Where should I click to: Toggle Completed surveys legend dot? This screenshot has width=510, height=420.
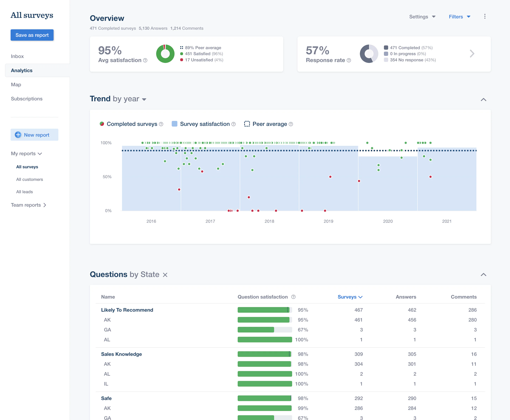click(102, 124)
